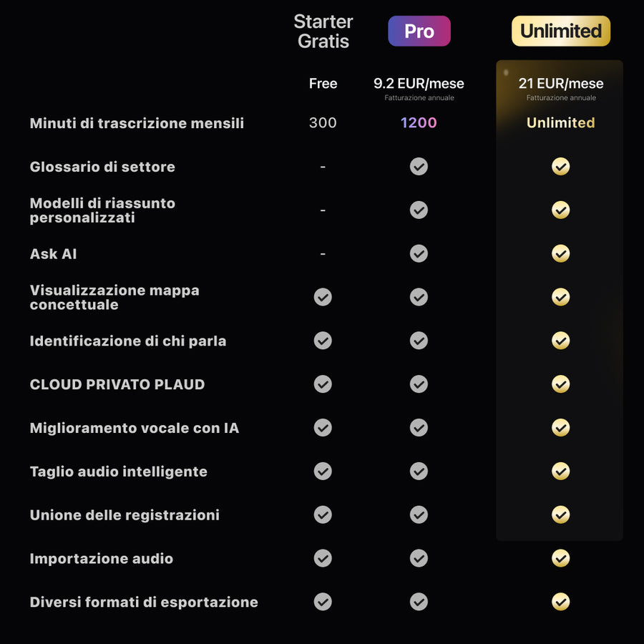Click Unlimited checkmark for Unione delle registrazioni
The image size is (644, 644).
561,514
